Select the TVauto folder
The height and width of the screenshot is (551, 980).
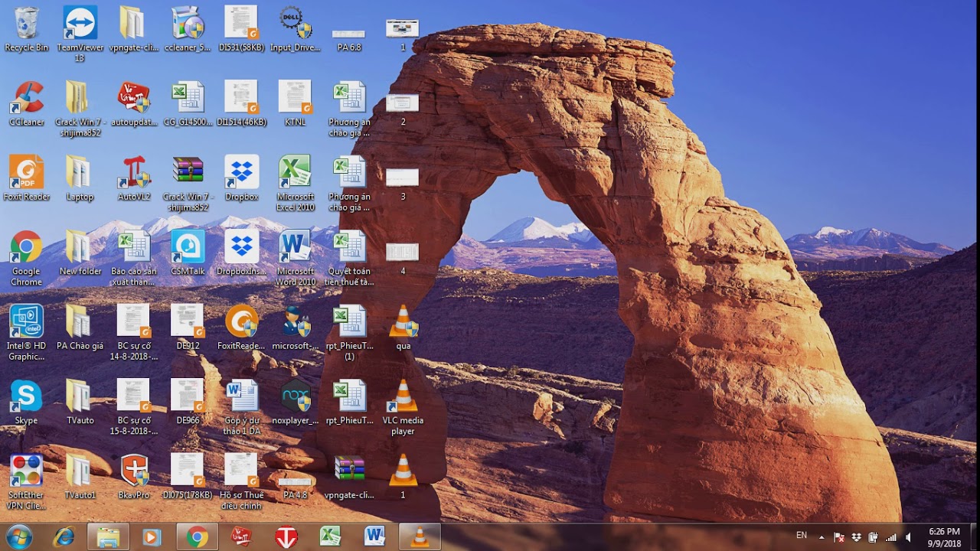(80, 403)
